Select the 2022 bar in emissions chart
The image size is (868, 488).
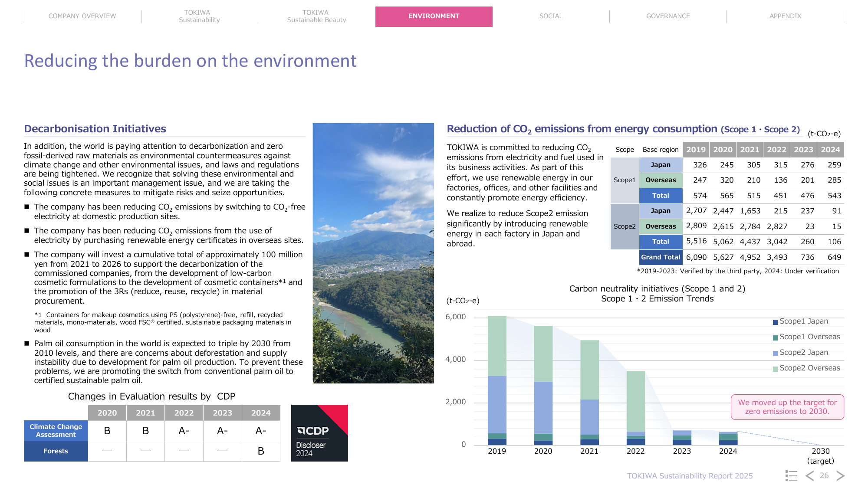click(636, 408)
